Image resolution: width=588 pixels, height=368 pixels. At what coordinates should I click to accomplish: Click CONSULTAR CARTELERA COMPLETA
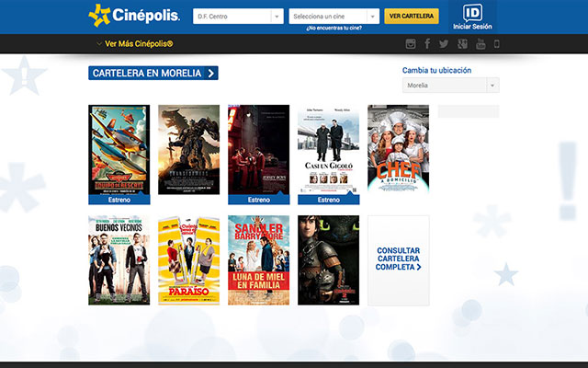tap(398, 260)
